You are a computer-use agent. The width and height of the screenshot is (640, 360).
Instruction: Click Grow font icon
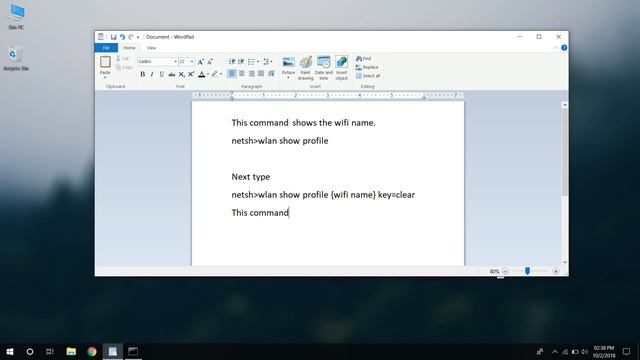click(200, 62)
